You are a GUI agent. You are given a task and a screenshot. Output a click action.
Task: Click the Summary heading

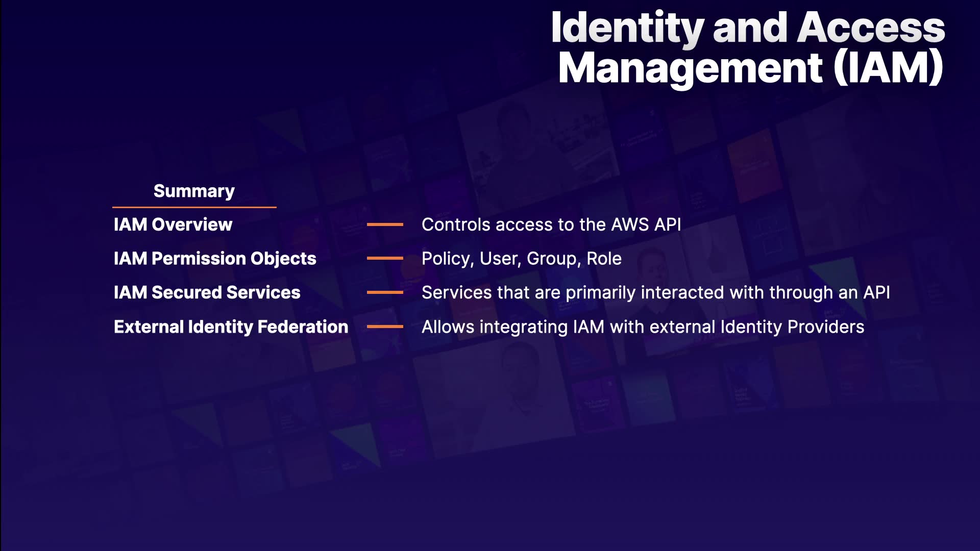click(x=194, y=191)
